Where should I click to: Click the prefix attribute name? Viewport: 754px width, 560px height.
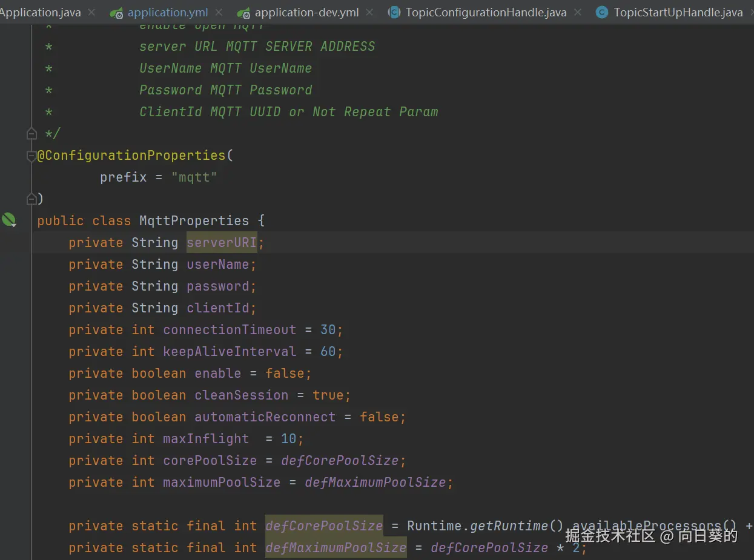pos(124,177)
